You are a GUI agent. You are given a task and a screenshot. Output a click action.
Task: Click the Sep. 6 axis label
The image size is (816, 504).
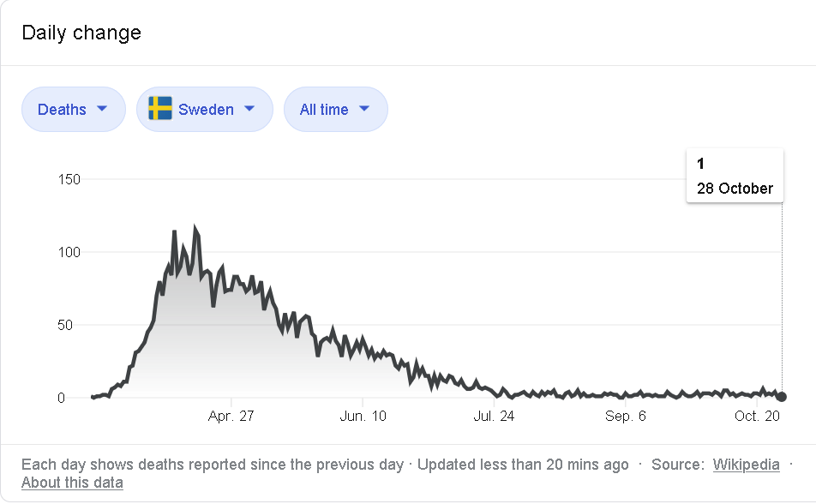[625, 416]
